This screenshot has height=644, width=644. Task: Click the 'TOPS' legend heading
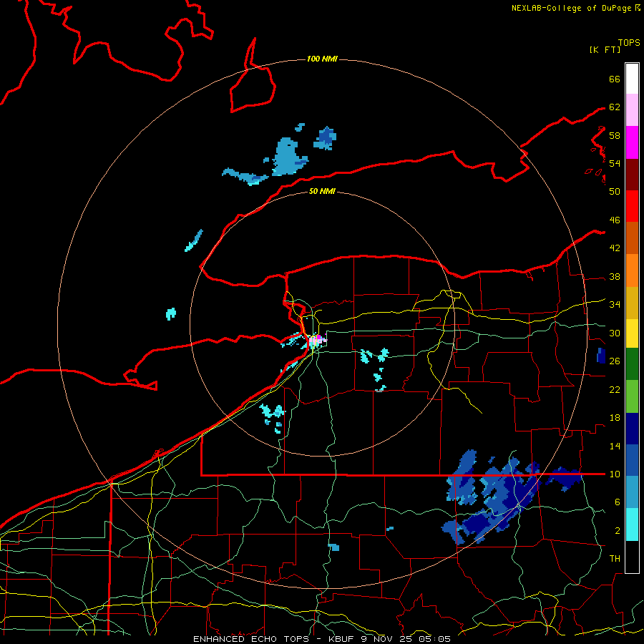[x=629, y=43]
